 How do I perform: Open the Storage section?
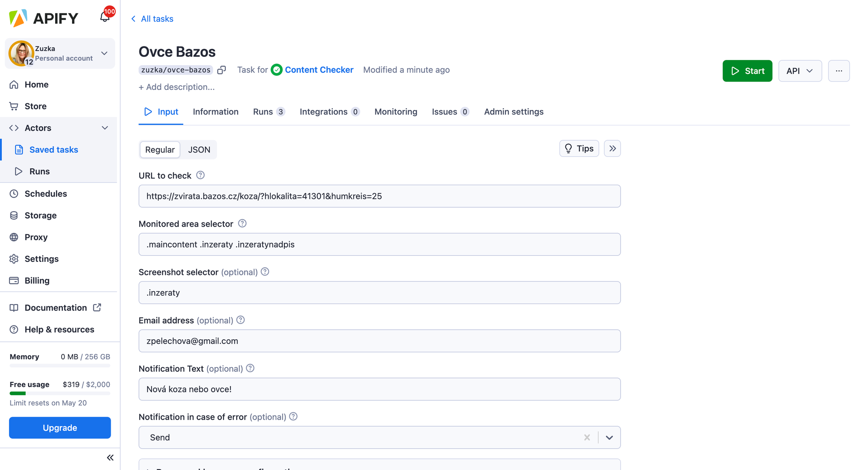pos(40,215)
